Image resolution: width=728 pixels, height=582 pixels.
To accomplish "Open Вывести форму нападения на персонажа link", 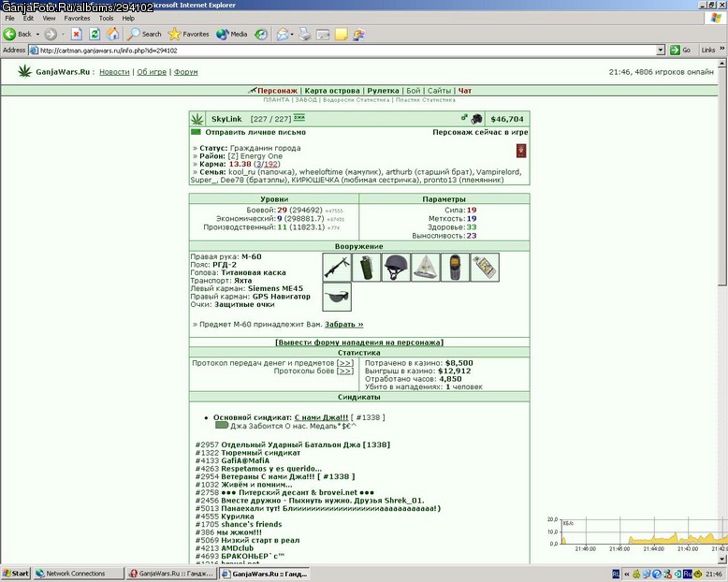I will coord(359,342).
